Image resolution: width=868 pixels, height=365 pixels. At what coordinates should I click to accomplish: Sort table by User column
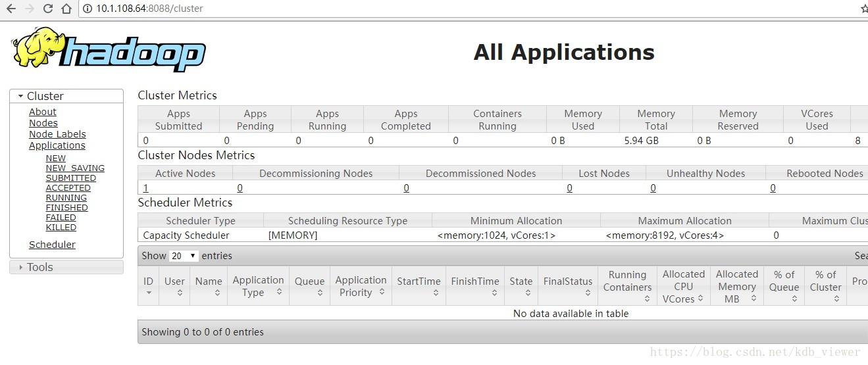click(x=174, y=286)
